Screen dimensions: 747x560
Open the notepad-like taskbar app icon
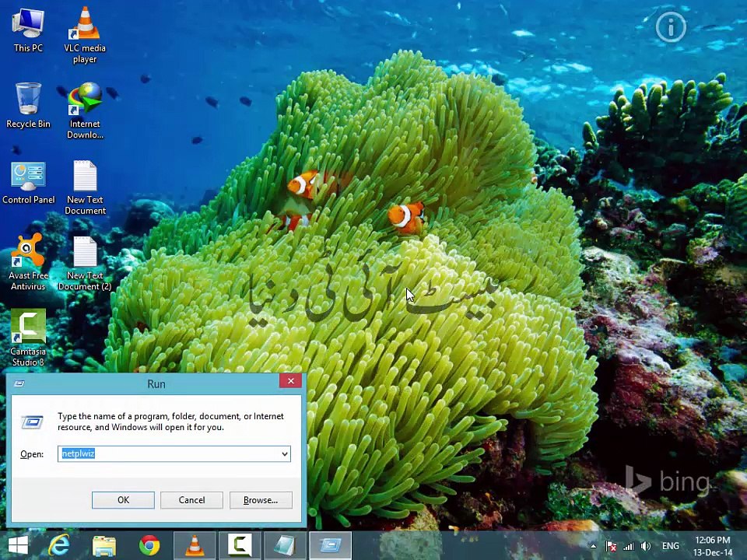285,546
